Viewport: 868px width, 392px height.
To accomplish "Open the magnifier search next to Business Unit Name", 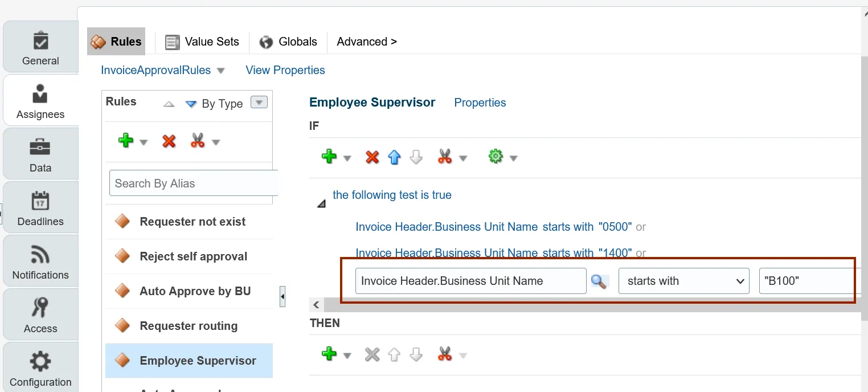I will [599, 281].
